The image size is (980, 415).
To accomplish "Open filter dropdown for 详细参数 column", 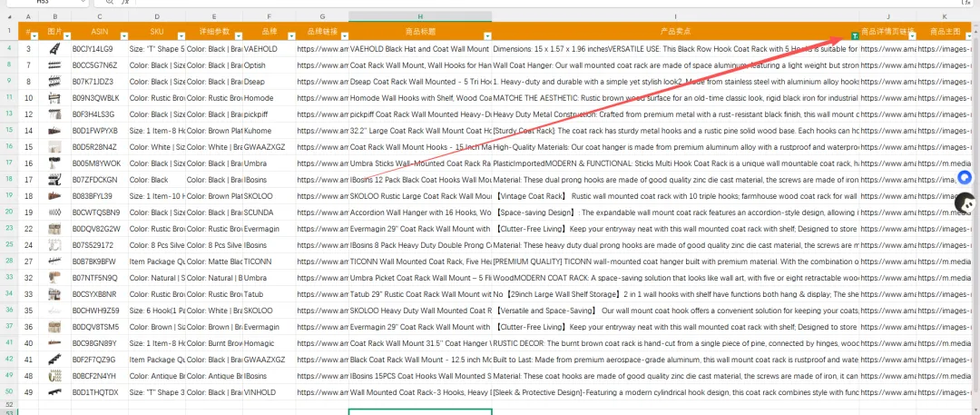I will pyautogui.click(x=239, y=36).
